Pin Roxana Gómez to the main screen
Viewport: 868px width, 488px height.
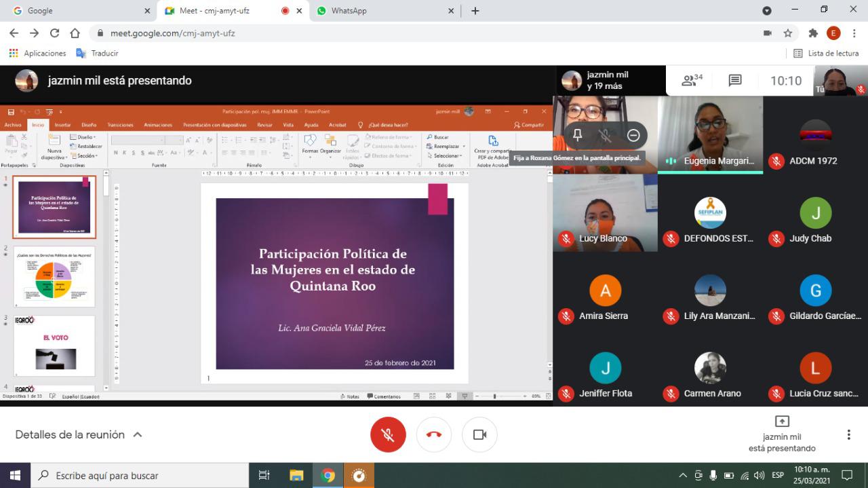(x=578, y=135)
